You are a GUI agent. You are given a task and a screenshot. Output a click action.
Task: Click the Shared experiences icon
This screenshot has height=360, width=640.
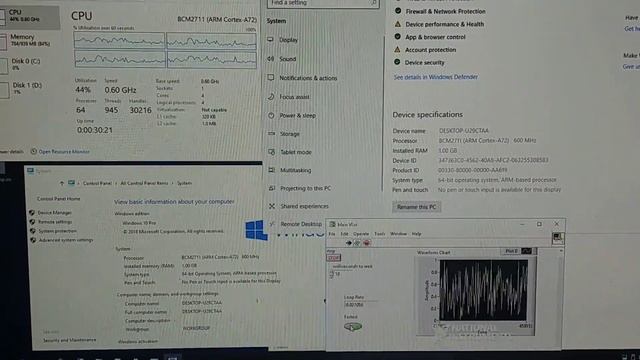point(272,206)
